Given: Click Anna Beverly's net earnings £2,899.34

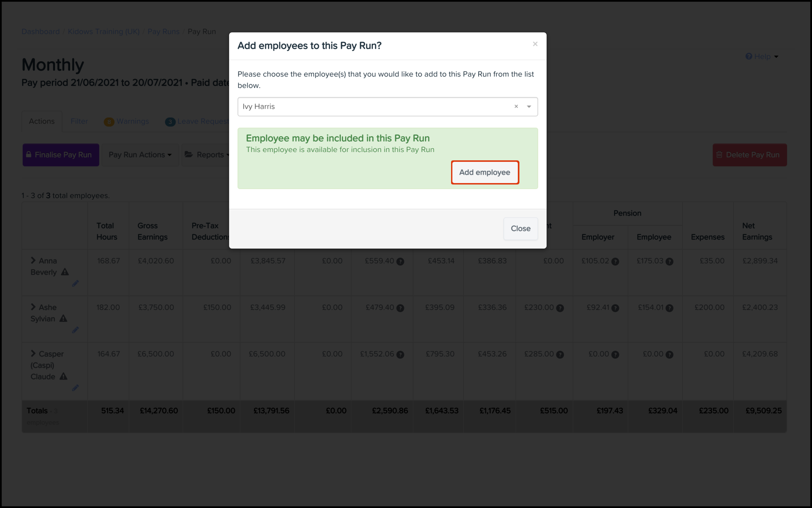Looking at the screenshot, I should [760, 261].
